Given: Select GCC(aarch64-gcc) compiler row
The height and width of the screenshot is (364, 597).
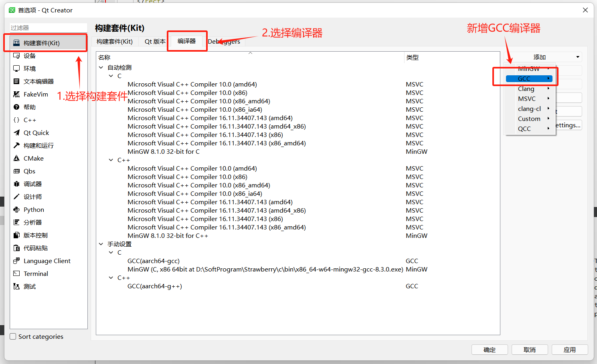Looking at the screenshot, I should pyautogui.click(x=298, y=261).
